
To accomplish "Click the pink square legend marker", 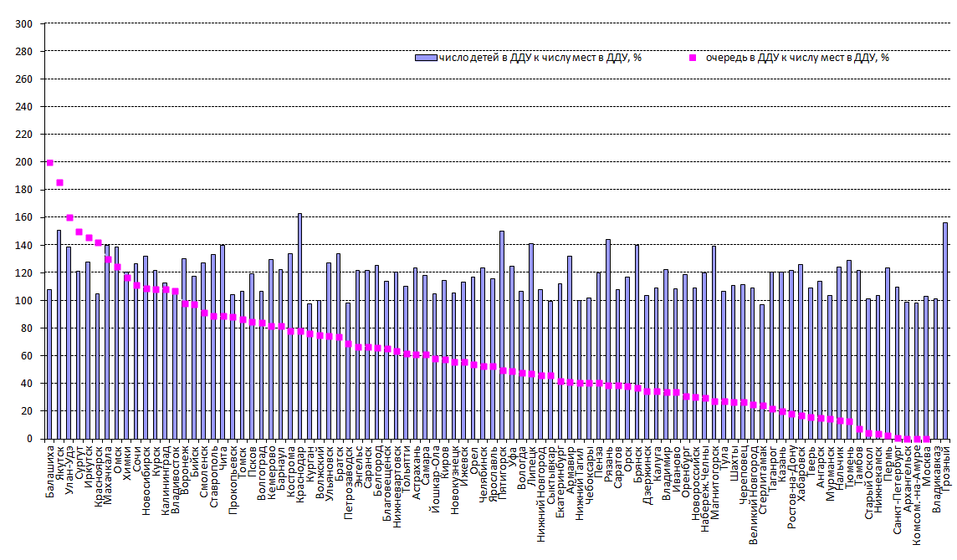I will [692, 58].
